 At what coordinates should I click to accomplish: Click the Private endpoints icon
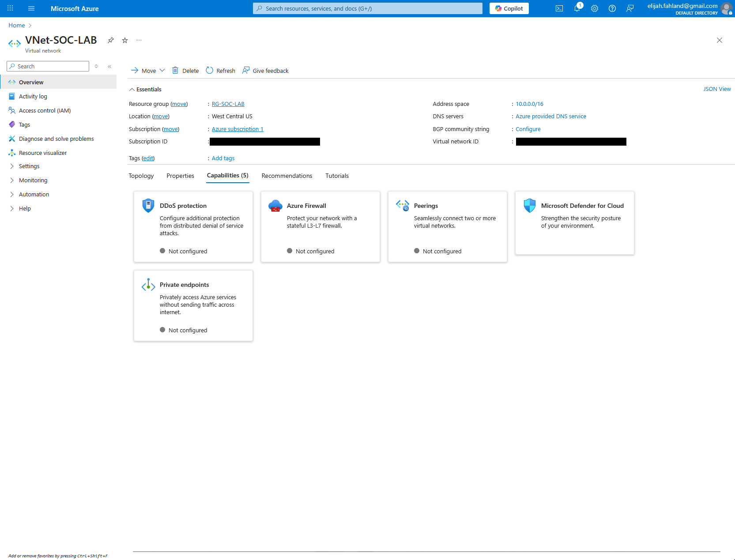point(148,285)
